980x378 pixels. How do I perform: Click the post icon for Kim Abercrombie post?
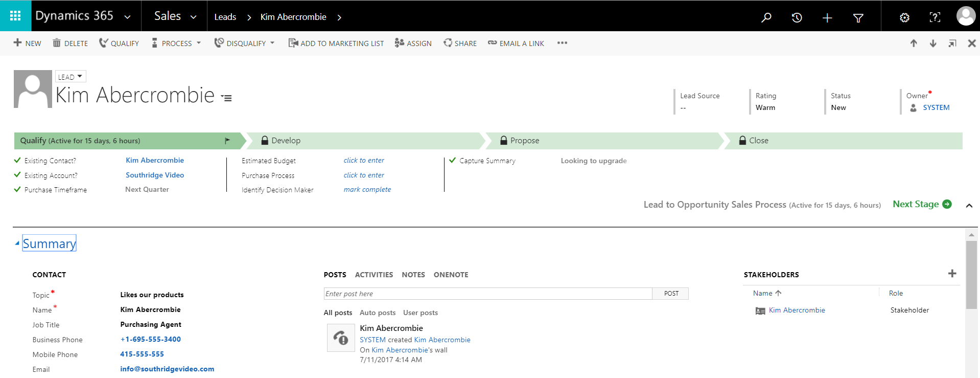pos(341,338)
